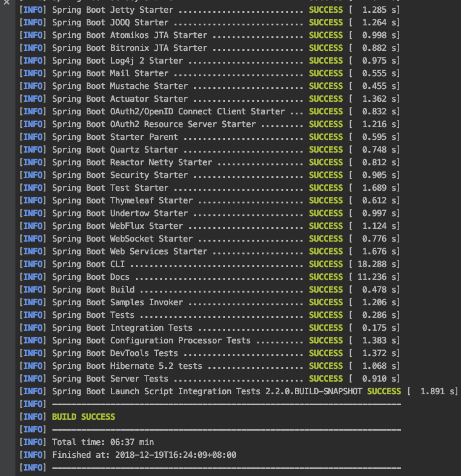461x476 pixels.
Task: Click 'Spring Boot Mustache Starter' text
Action: tap(120, 86)
